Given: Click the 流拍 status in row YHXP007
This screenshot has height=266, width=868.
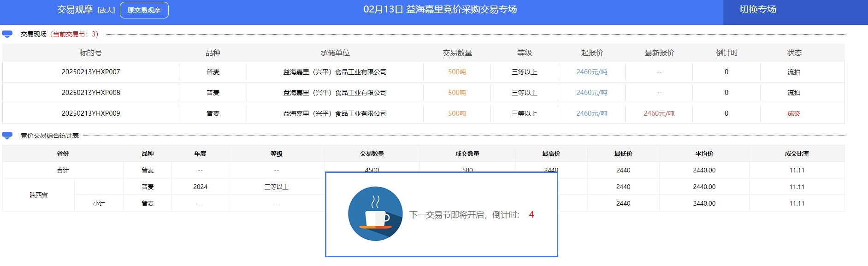Looking at the screenshot, I should (794, 72).
